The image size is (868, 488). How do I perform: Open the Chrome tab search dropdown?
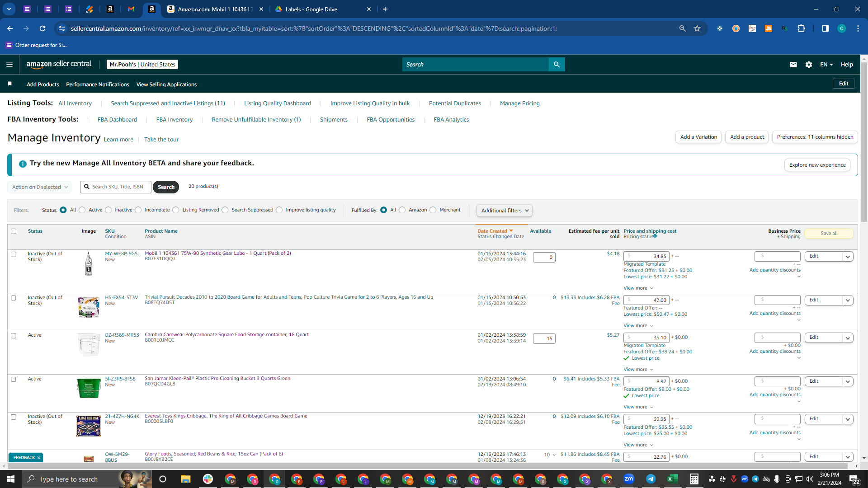click(x=9, y=9)
